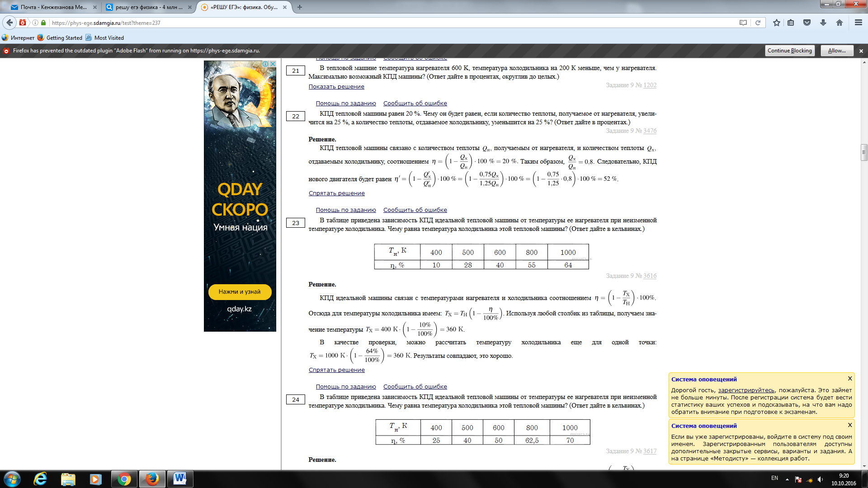Click the Allow... plugin button
Screen dimensions: 868x488
pyautogui.click(x=836, y=51)
